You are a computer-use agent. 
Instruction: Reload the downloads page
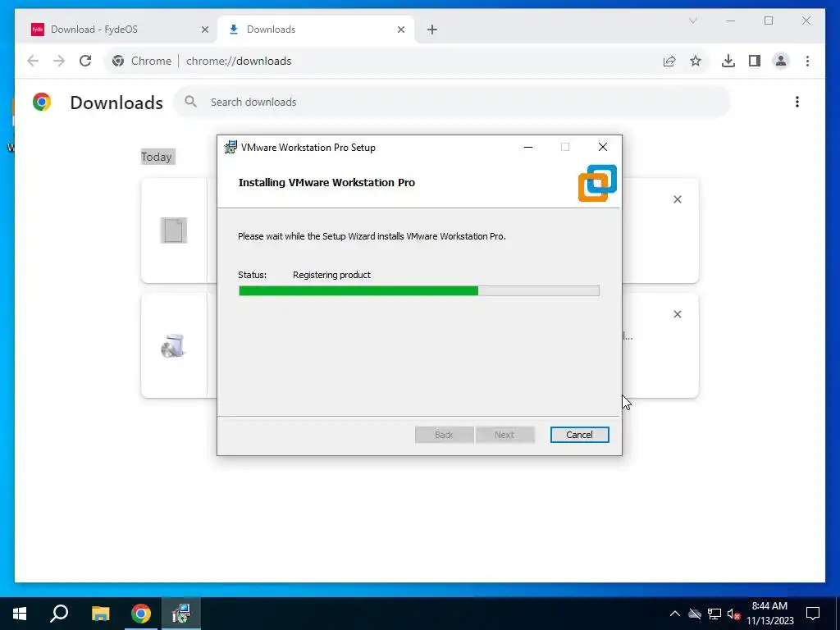pyautogui.click(x=85, y=61)
